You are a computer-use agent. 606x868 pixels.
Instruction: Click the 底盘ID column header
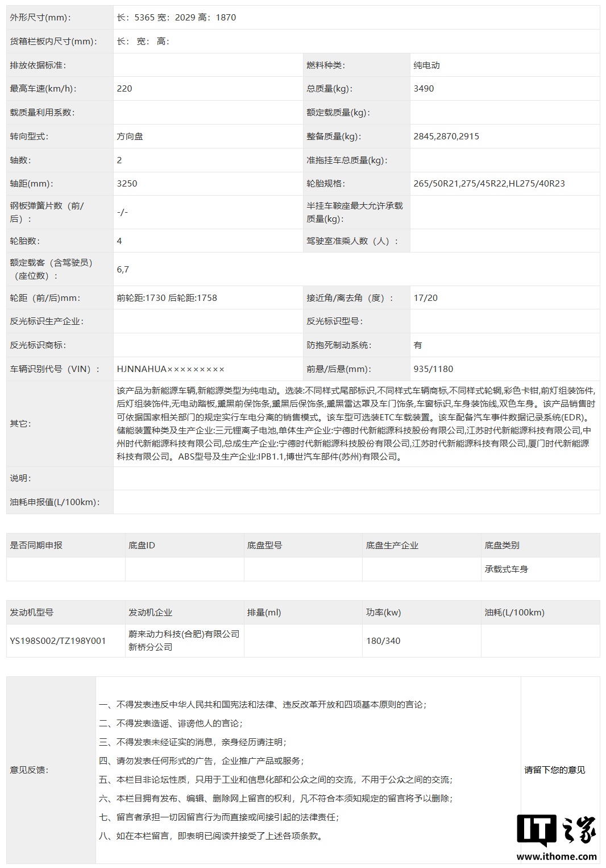click(142, 545)
